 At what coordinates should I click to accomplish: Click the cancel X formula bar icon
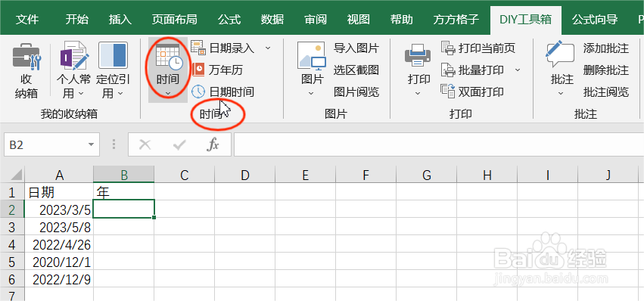click(145, 144)
